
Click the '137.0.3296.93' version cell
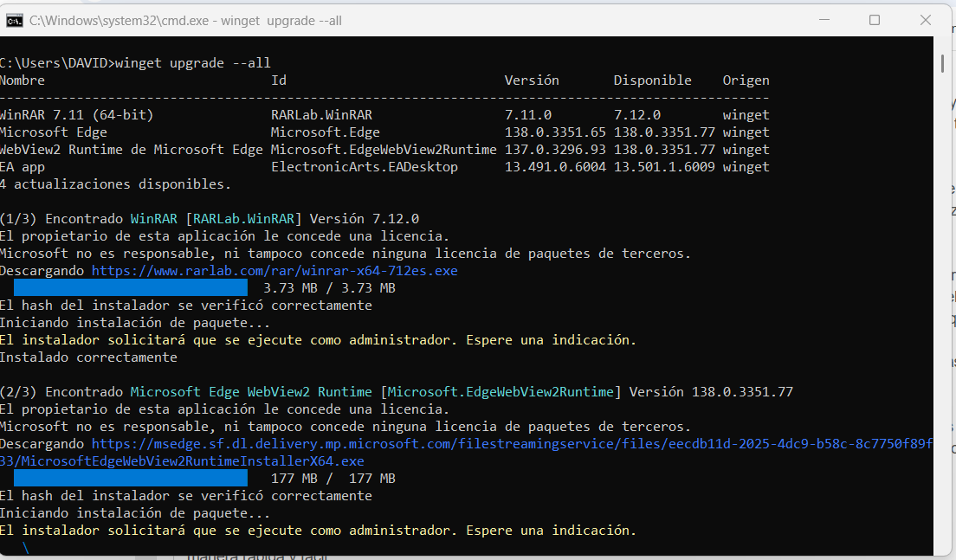click(x=555, y=149)
